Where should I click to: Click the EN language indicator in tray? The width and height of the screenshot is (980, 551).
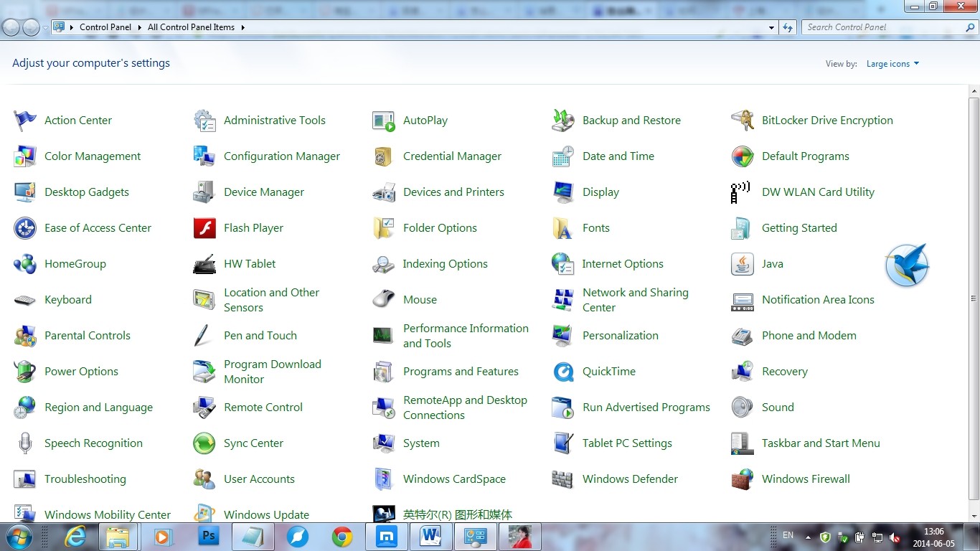788,536
